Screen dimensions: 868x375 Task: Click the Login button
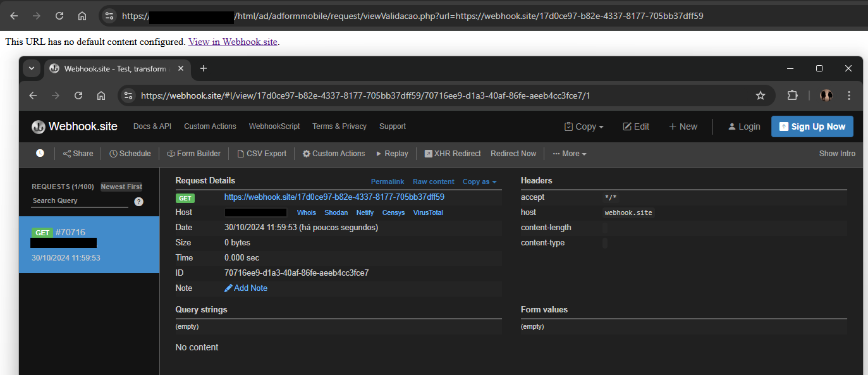click(x=744, y=126)
